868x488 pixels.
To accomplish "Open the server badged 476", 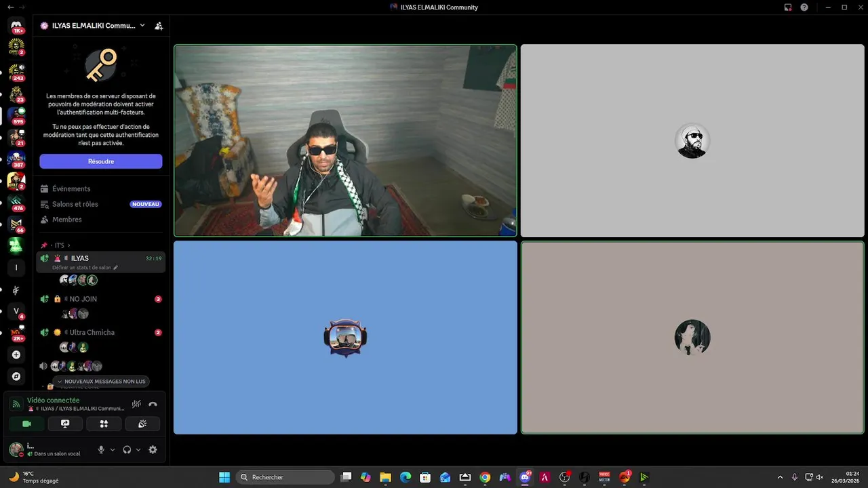I will (x=17, y=202).
